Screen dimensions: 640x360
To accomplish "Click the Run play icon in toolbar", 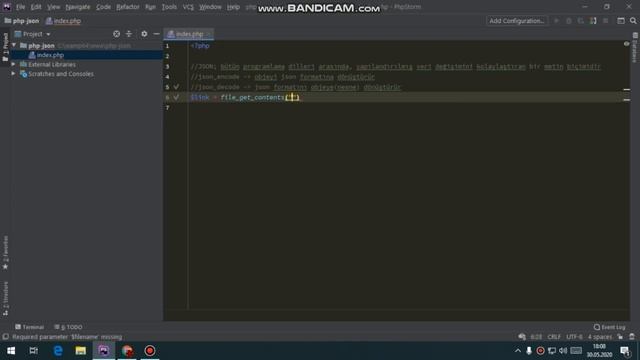I will tap(556, 21).
